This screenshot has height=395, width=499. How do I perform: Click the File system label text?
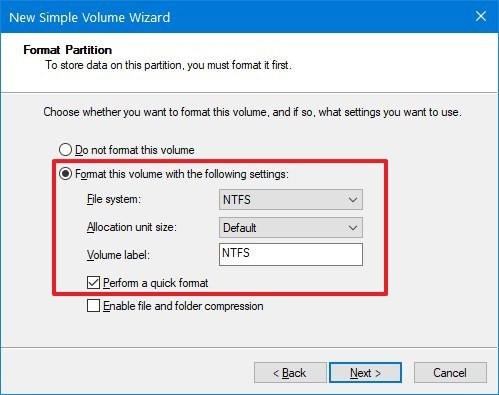pos(114,199)
